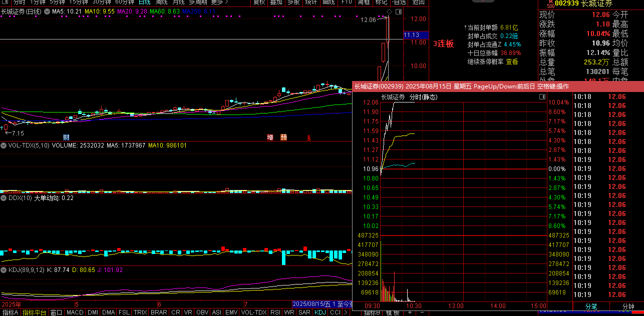Select the 日线 daily period tab
The width and height of the screenshot is (644, 316).
(144, 2)
